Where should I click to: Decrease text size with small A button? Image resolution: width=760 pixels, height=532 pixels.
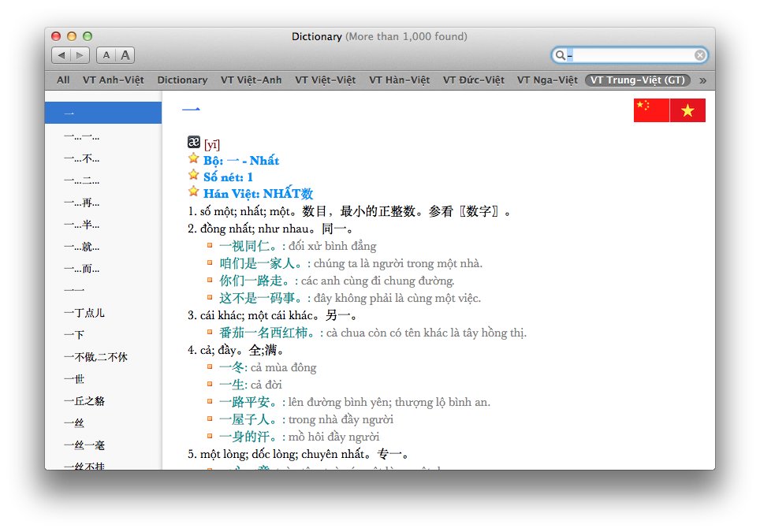[106, 55]
